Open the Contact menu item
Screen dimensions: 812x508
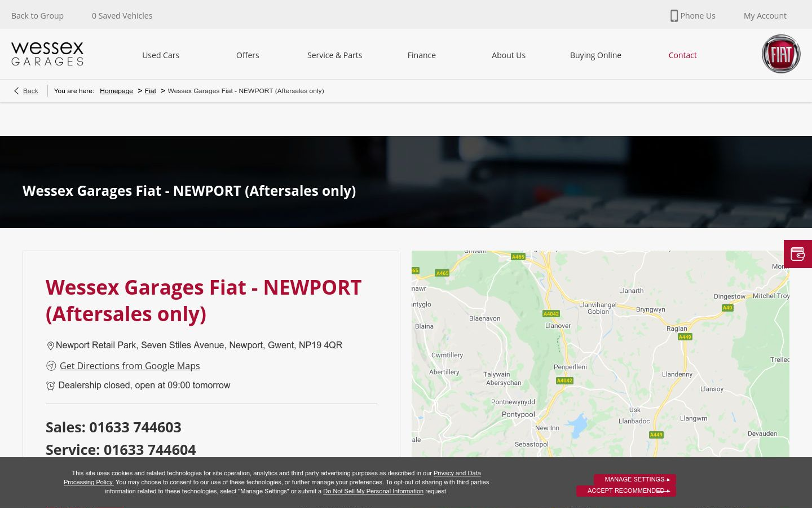tap(682, 55)
